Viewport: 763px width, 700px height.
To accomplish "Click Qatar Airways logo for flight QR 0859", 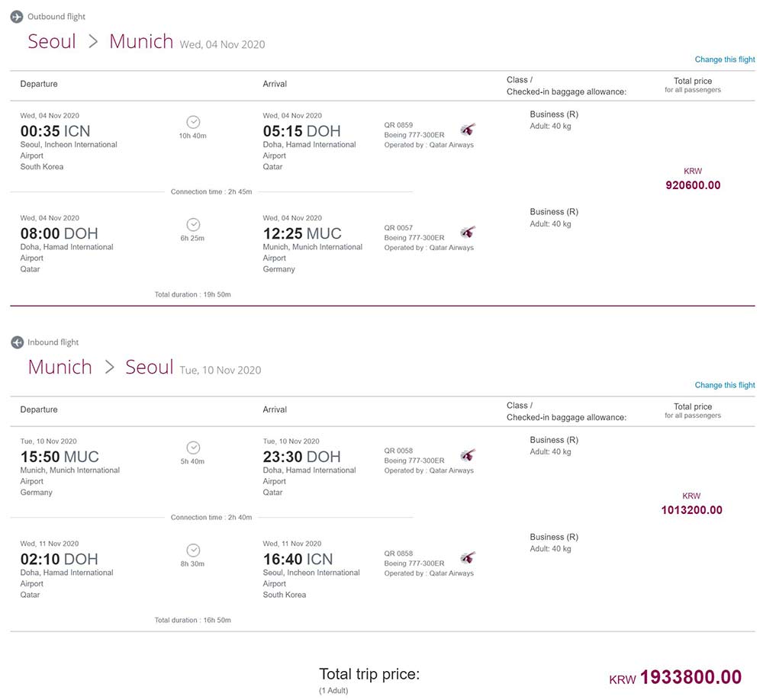I will (x=468, y=130).
